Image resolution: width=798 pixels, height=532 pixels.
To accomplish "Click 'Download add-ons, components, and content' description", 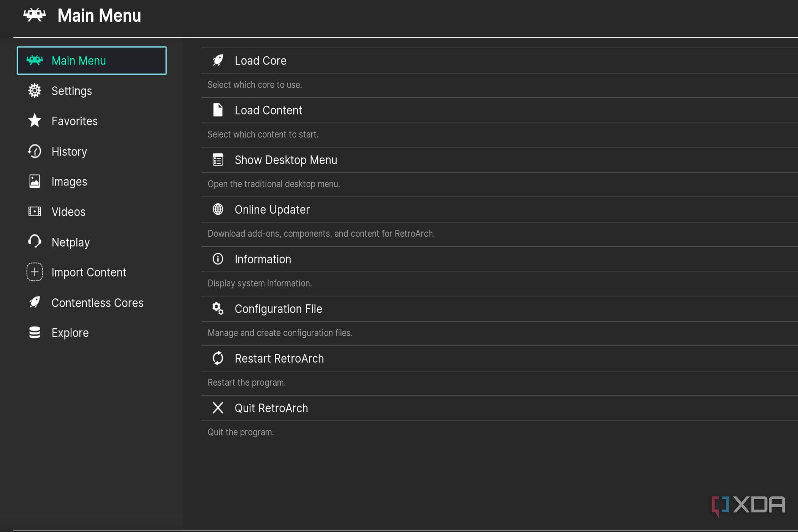I will coord(321,234).
